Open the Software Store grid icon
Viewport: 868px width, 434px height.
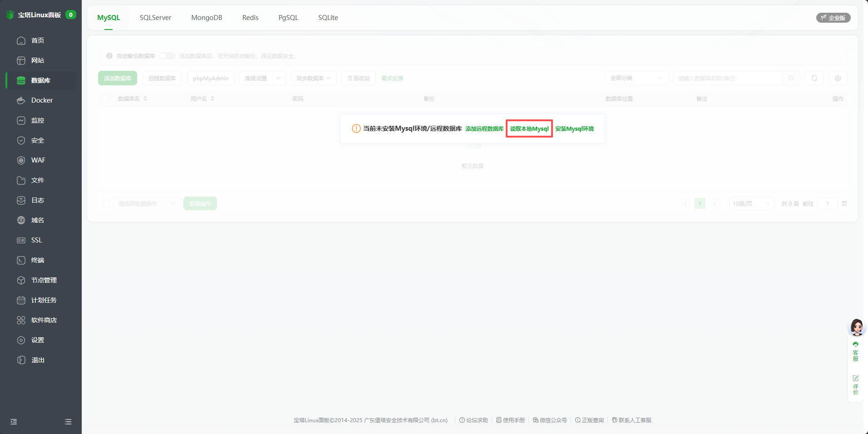coord(21,320)
